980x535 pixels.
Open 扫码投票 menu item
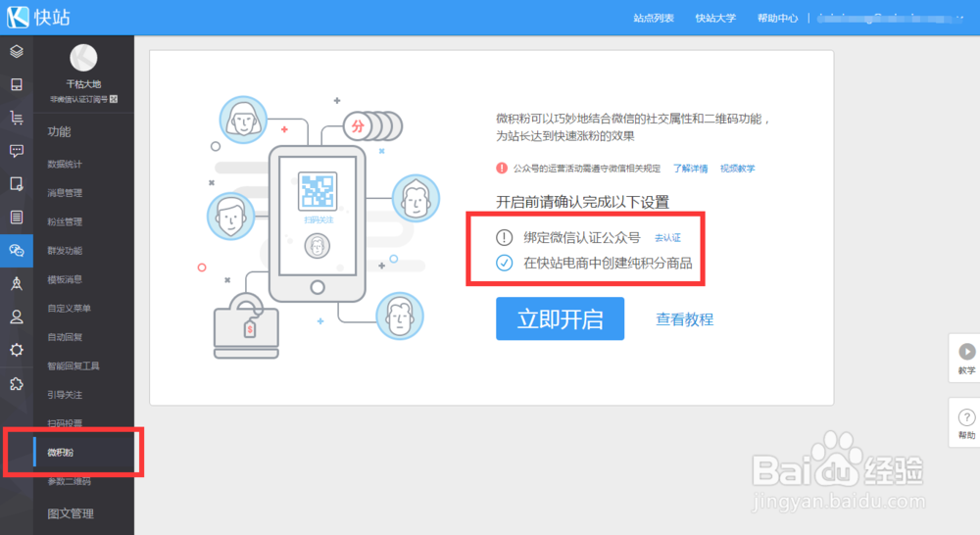(x=65, y=423)
